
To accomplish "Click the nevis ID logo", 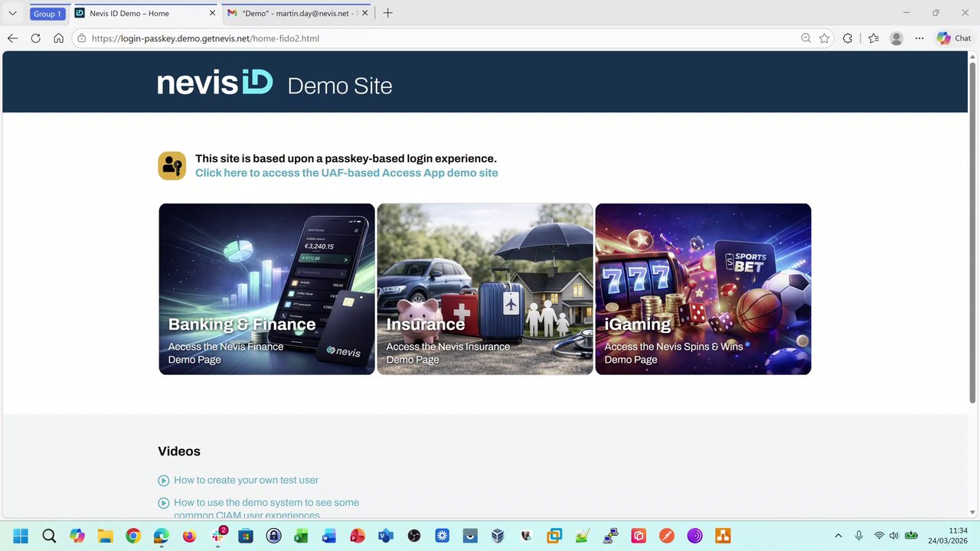I will coord(215,83).
